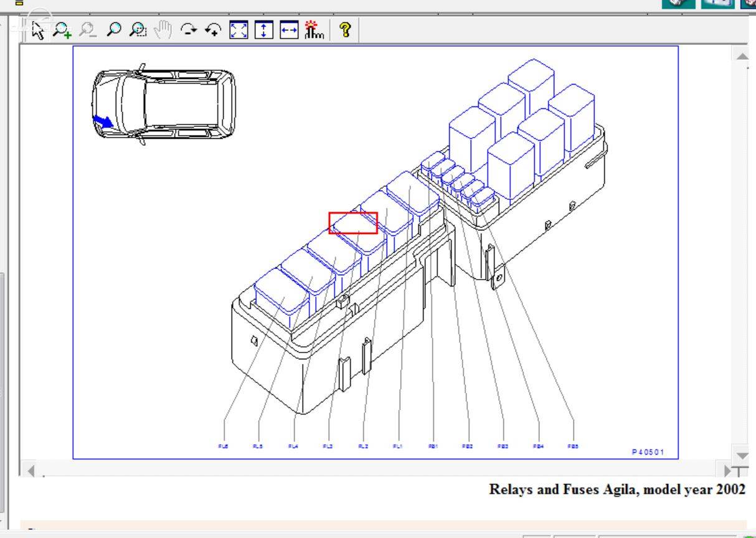This screenshot has height=538, width=756.
Task: Open help with the yellow question mark
Action: [x=346, y=30]
